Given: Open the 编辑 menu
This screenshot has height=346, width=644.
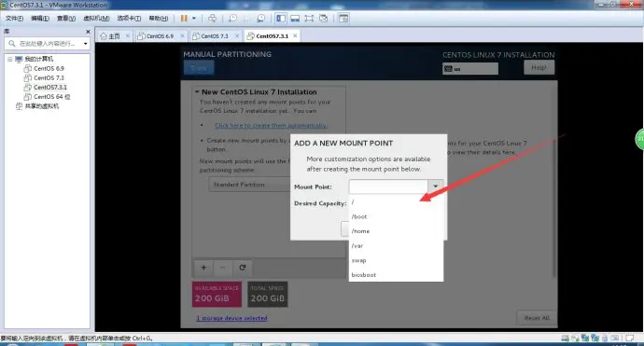Looking at the screenshot, I should pyautogui.click(x=40, y=19).
